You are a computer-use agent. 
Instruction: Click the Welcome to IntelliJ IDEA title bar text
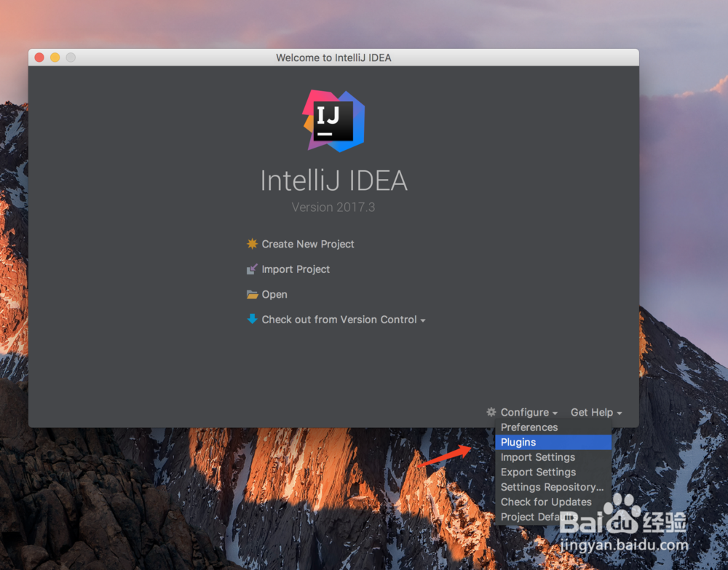click(x=333, y=58)
